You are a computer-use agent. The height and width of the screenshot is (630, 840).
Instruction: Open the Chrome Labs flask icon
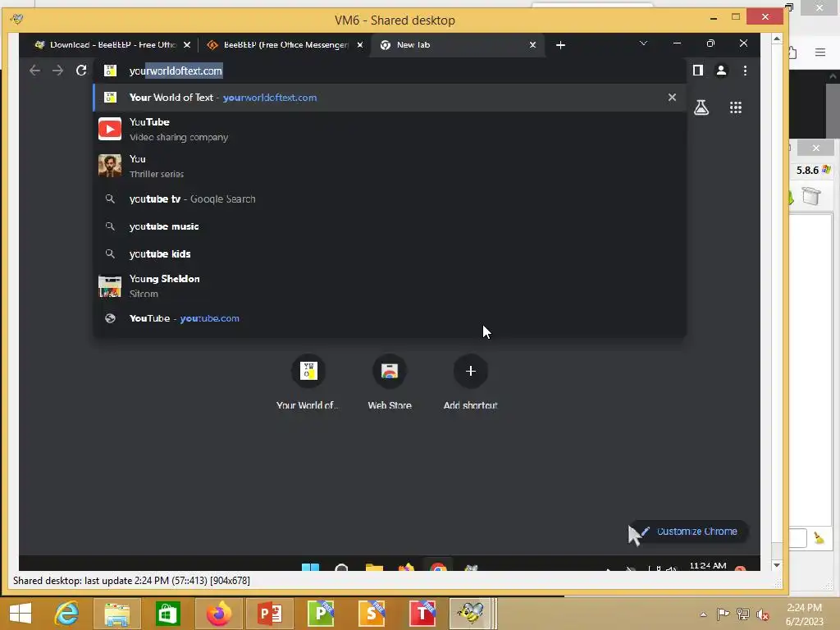[x=701, y=107]
